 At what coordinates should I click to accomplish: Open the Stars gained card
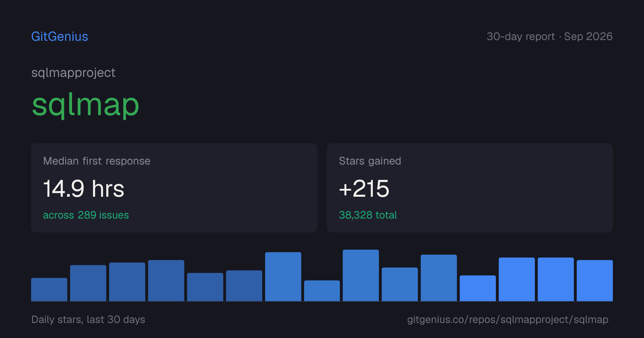[x=470, y=188]
